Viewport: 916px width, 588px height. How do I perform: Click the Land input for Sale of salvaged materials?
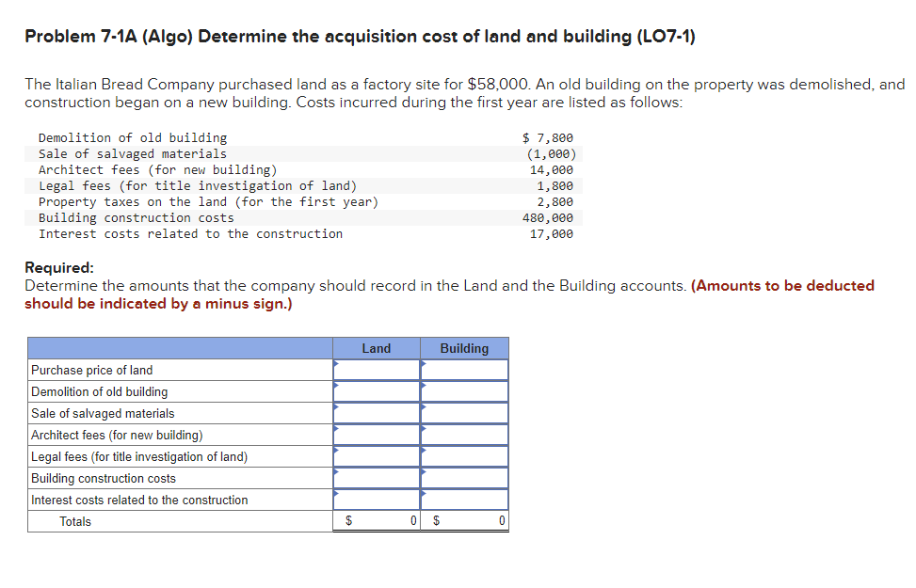point(377,413)
